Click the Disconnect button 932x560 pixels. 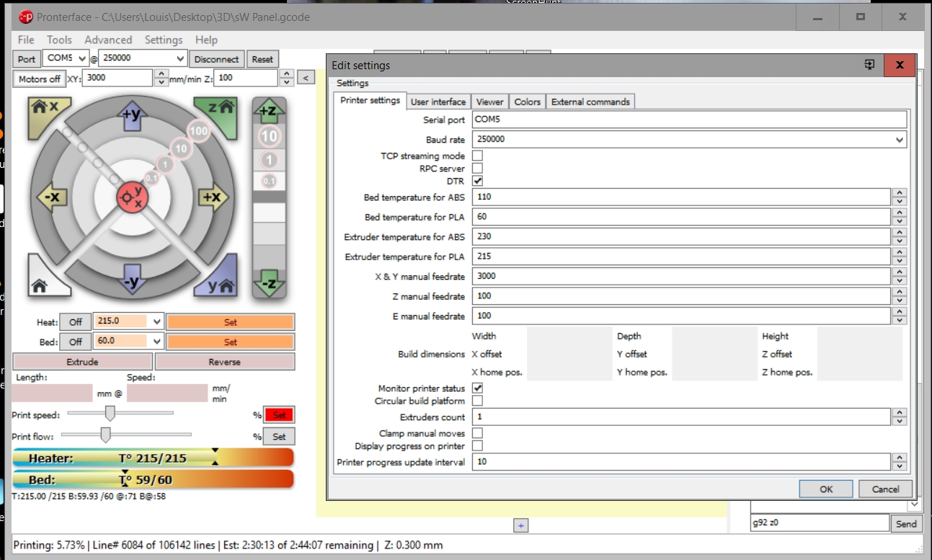[216, 58]
